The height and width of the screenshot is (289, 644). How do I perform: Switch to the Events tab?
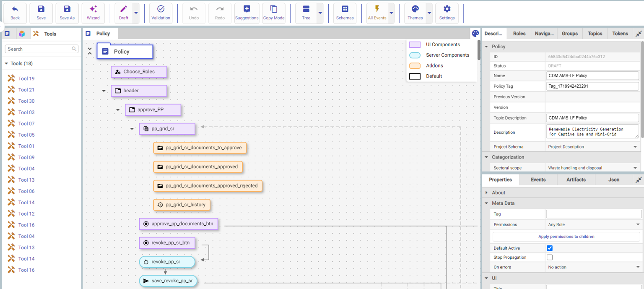point(538,180)
